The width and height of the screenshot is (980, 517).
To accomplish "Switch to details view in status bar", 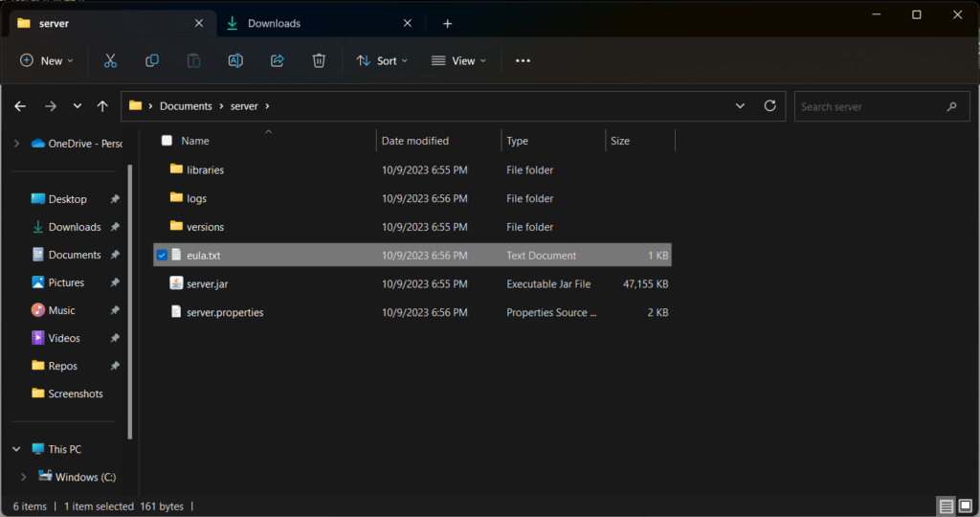I will [x=947, y=506].
